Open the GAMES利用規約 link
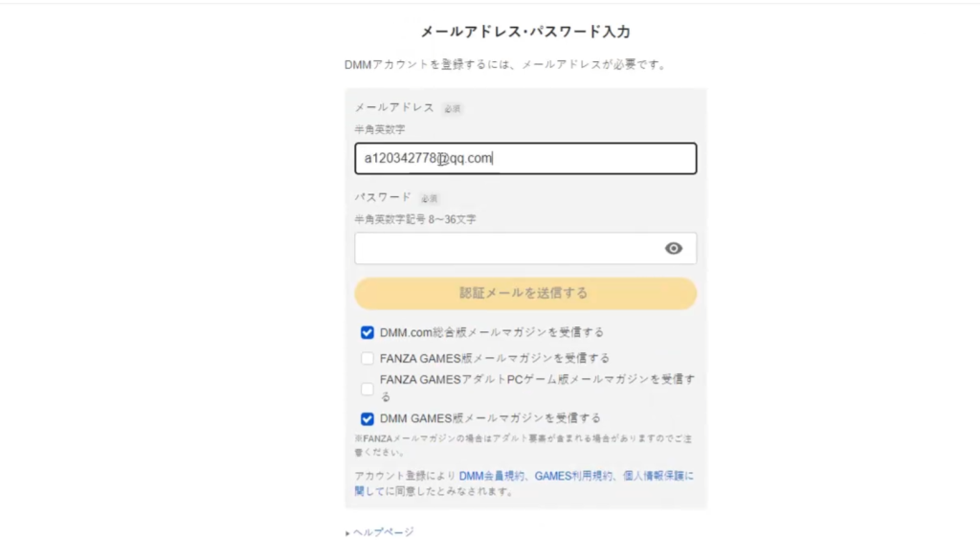This screenshot has width=980, height=560. coord(573,477)
